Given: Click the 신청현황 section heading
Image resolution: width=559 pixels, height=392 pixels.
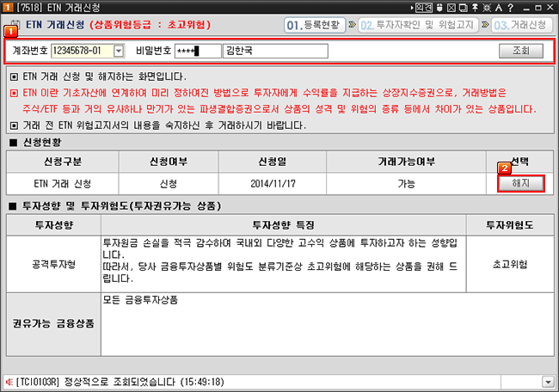Looking at the screenshot, I should [42, 143].
